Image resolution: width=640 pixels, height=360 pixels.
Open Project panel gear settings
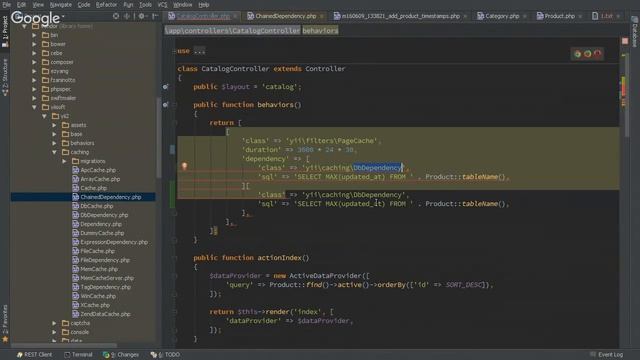point(142,16)
